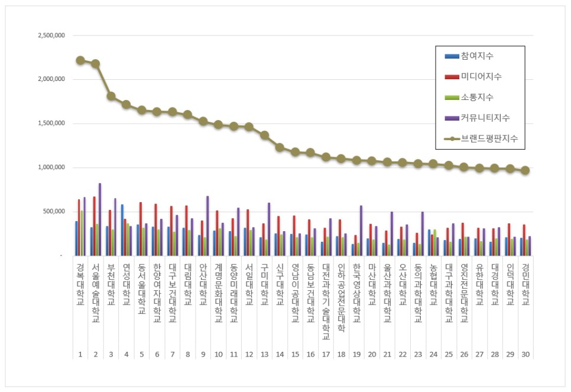Click the 대구보건대학교 axis label
This screenshot has width=571, height=392.
point(173,293)
